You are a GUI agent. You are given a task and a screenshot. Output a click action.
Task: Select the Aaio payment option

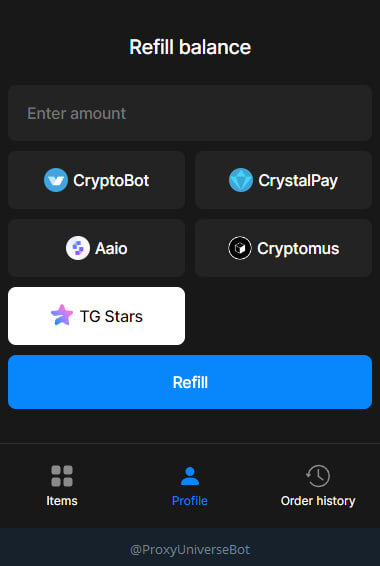96,248
